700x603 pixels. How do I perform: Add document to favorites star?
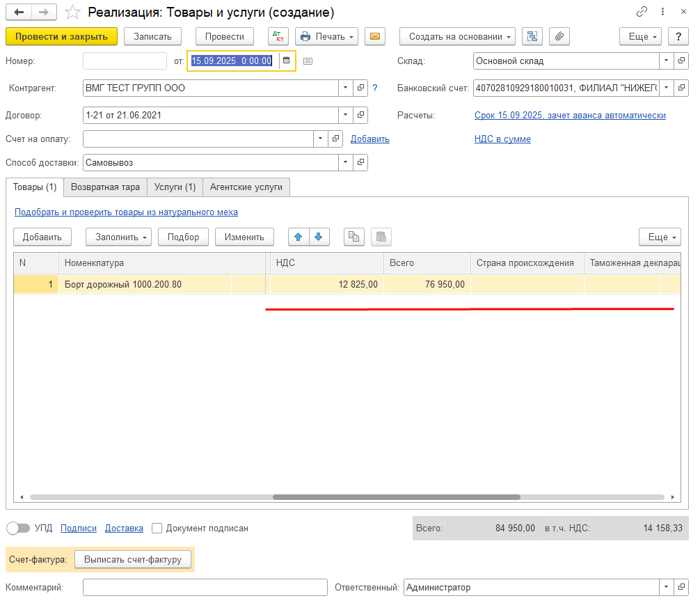tap(72, 13)
